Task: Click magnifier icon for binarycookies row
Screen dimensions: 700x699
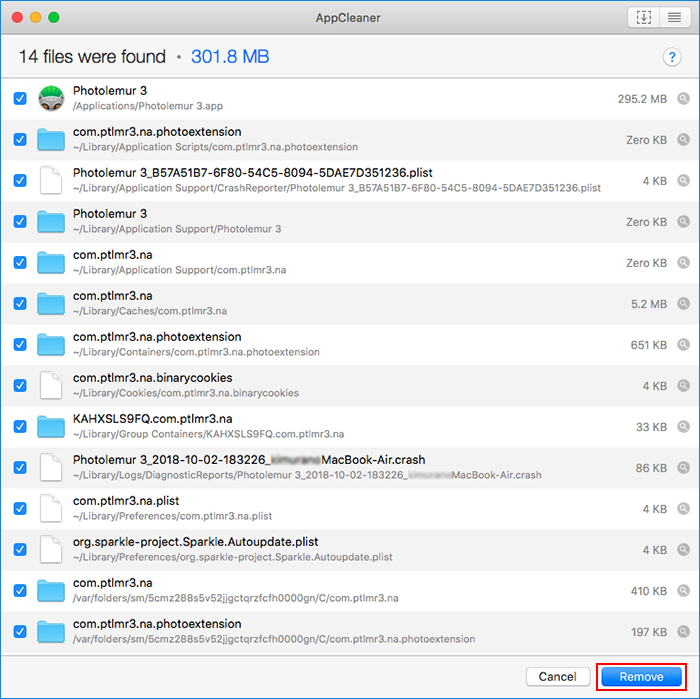Action: tap(683, 386)
